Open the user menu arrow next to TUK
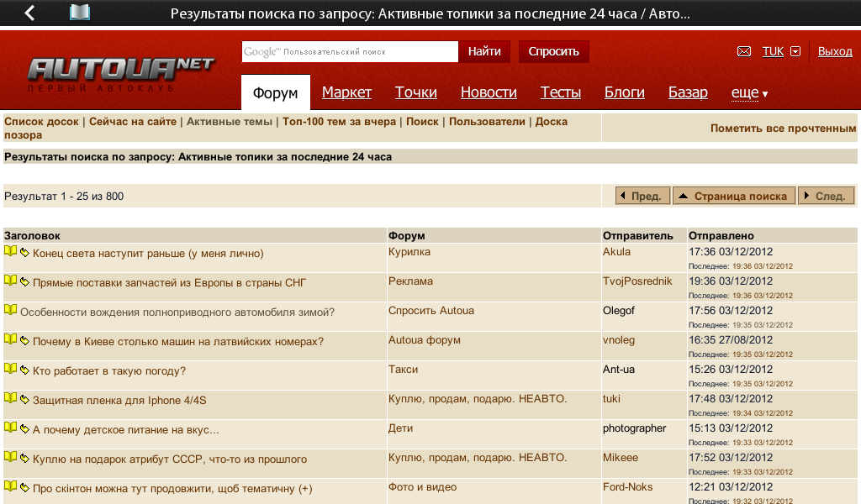The width and height of the screenshot is (861, 504). pyautogui.click(x=795, y=51)
